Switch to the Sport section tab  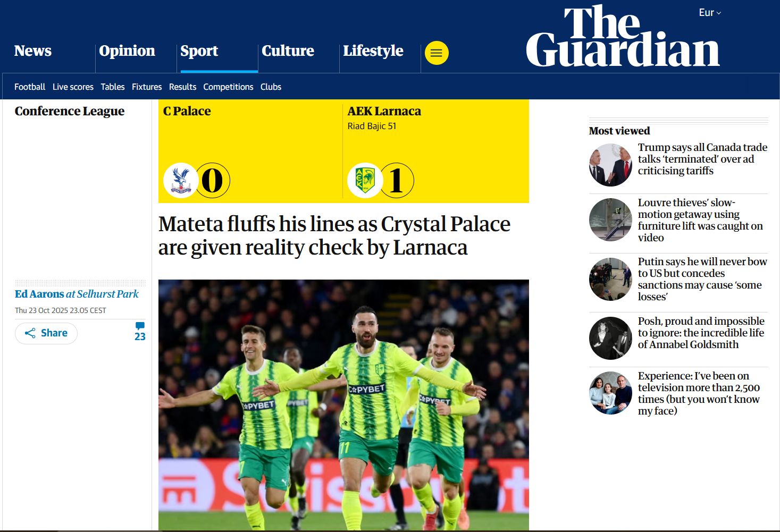pos(199,51)
